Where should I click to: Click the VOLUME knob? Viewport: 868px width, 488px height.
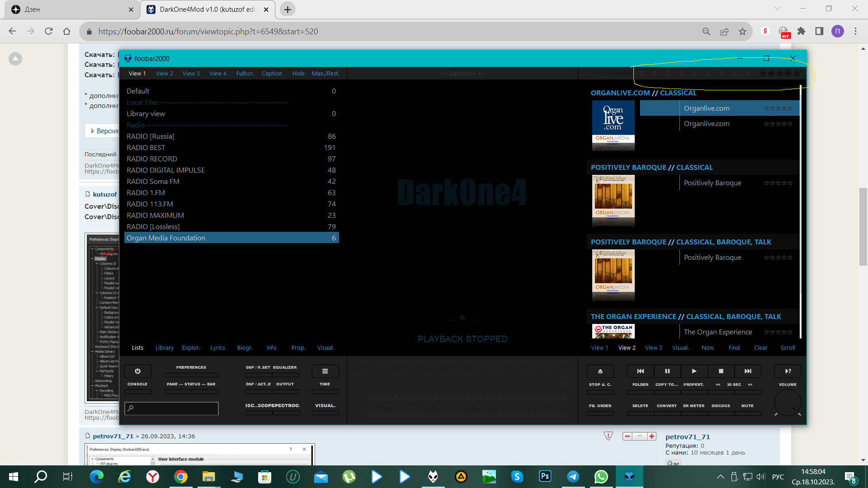[x=788, y=402]
